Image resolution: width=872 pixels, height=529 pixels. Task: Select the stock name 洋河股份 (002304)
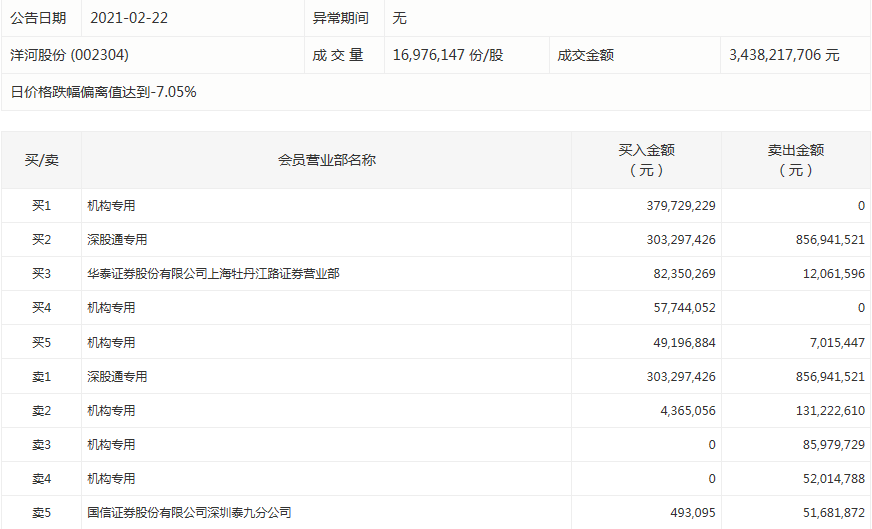(70, 55)
